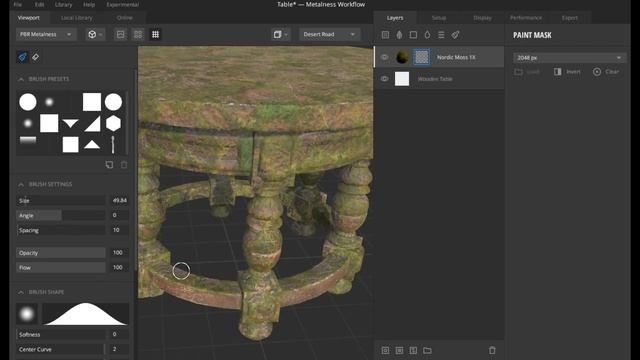The height and width of the screenshot is (360, 640).
Task: Adjust the brush Flow slider
Action: [x=61, y=267]
